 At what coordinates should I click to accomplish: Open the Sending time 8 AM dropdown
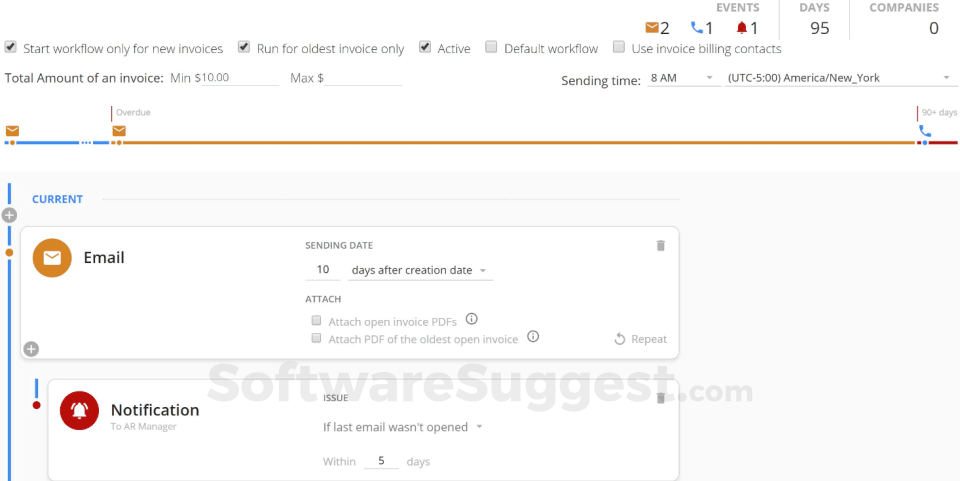[x=681, y=78]
